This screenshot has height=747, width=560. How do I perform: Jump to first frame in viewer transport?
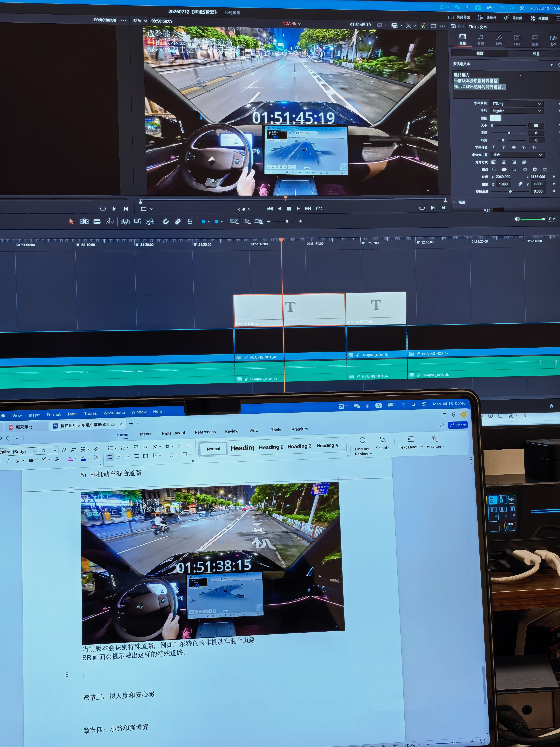(x=270, y=208)
